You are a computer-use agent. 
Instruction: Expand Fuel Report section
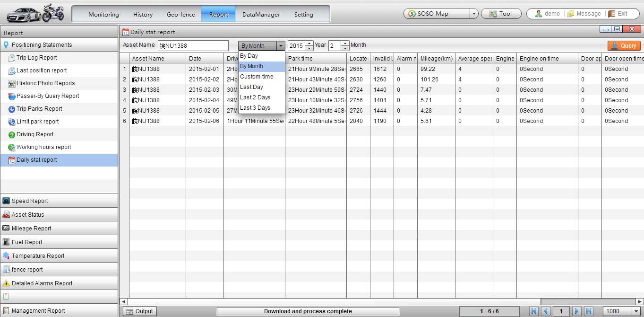(x=59, y=242)
